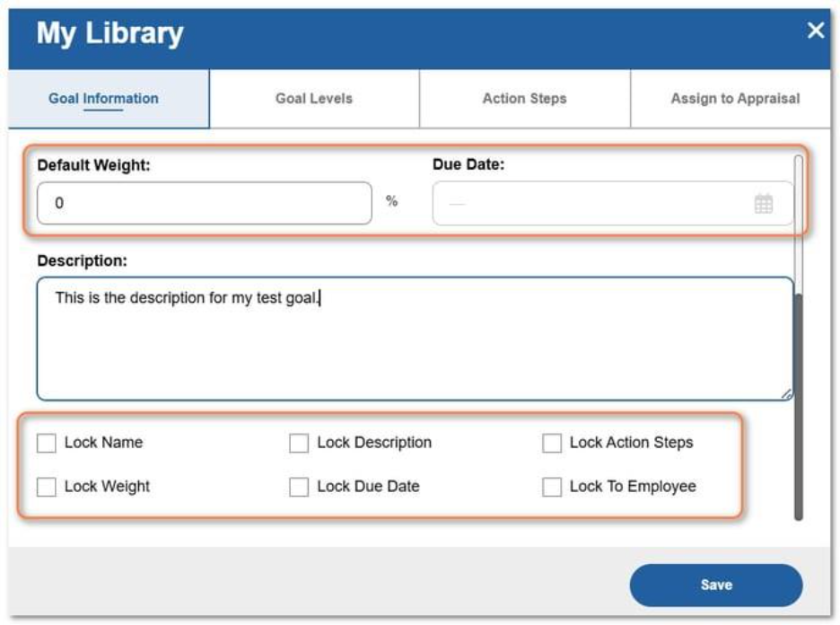The height and width of the screenshot is (625, 840).
Task: Click the dialog vertical scrollbar thumb
Action: (x=798, y=406)
